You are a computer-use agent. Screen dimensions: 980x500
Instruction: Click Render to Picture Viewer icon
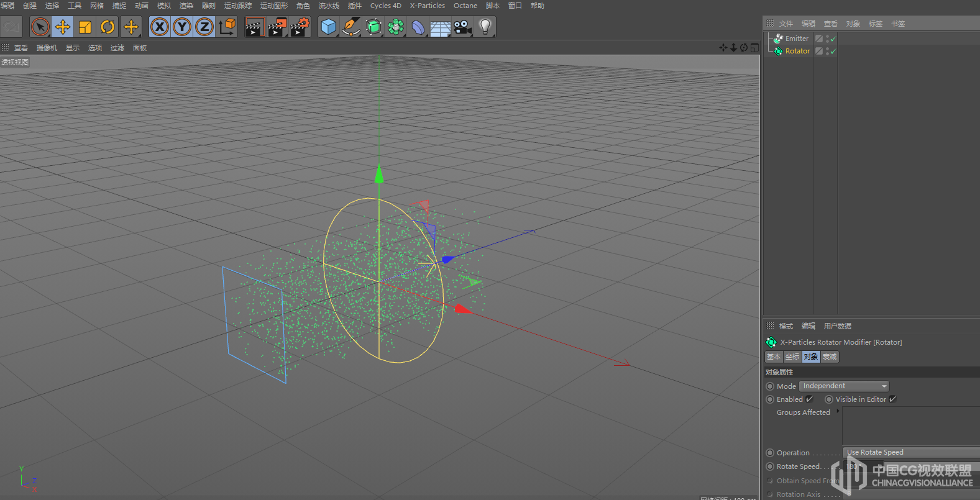(277, 27)
